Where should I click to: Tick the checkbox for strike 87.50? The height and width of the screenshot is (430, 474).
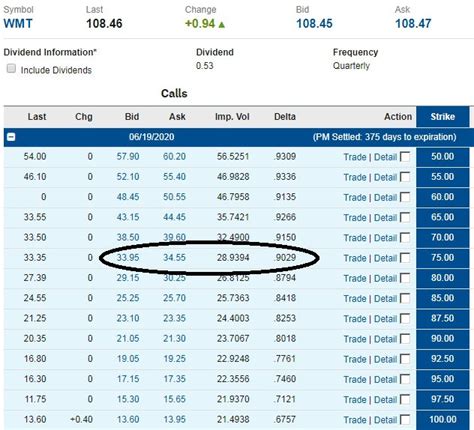click(x=405, y=319)
